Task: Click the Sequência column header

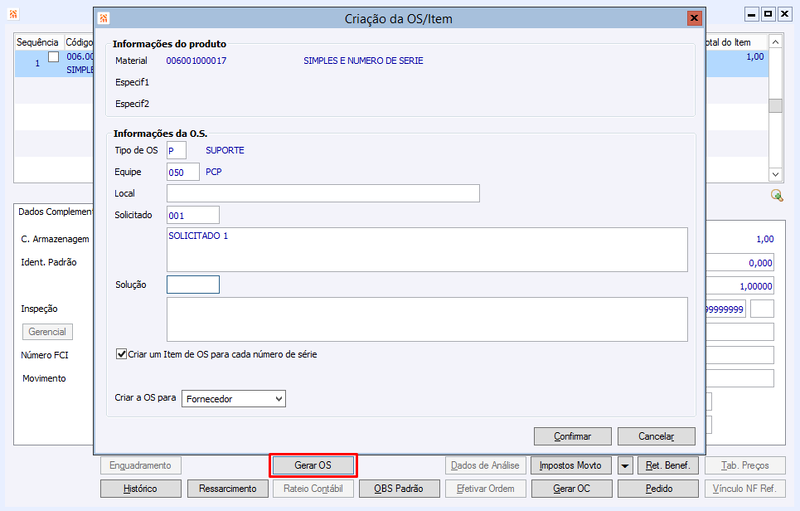Action: (38, 42)
